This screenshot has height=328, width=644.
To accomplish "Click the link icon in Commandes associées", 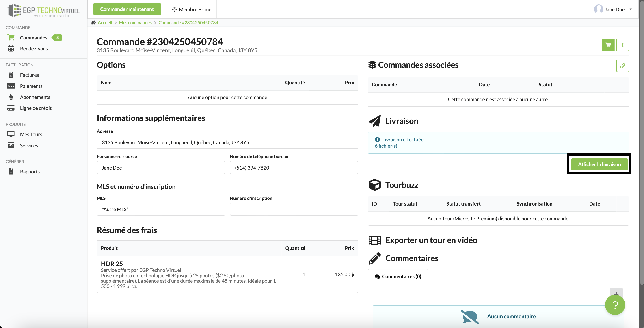I will point(622,66).
